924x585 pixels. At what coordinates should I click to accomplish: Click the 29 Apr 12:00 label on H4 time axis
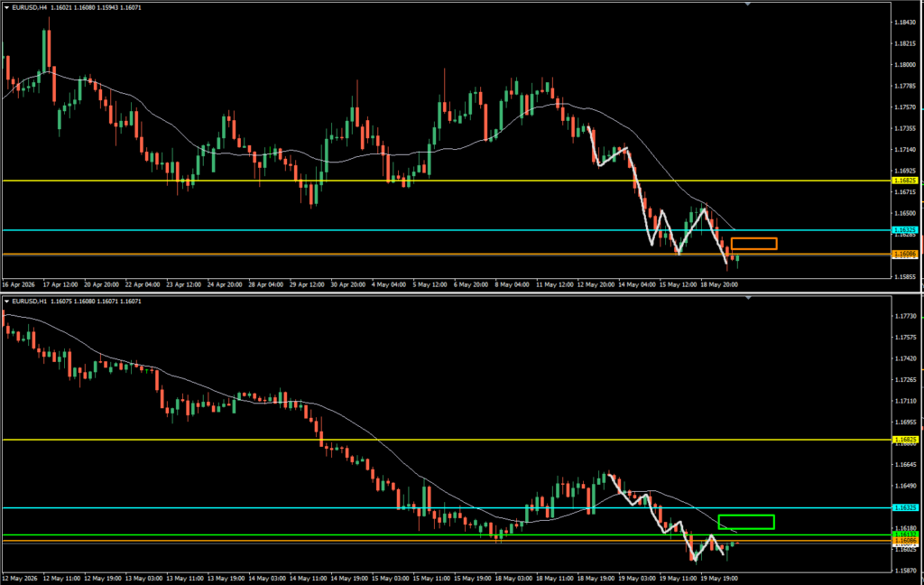pos(307,284)
